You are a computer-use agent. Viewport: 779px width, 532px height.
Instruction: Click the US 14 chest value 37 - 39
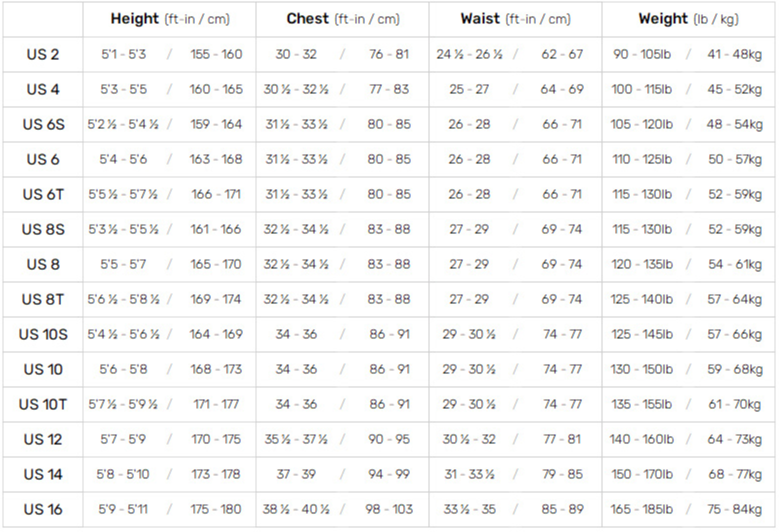tap(296, 474)
